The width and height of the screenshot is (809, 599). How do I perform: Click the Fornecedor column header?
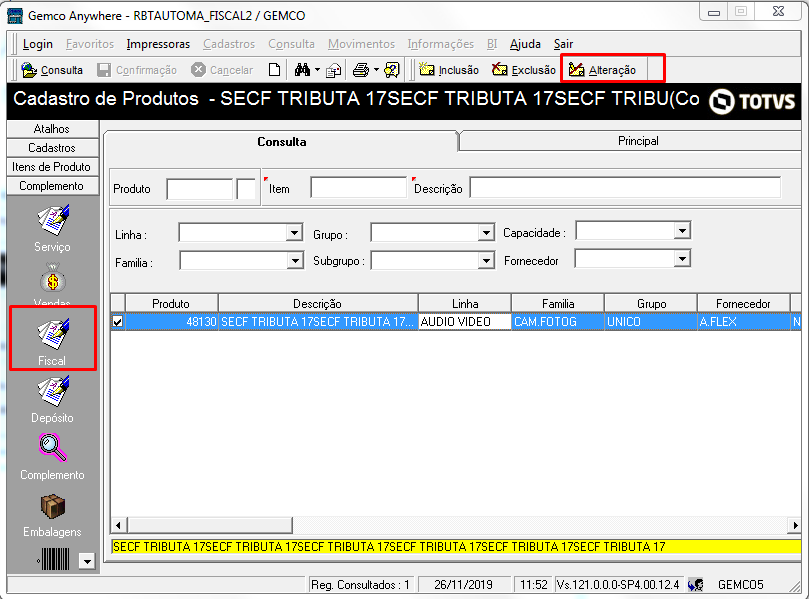tap(743, 304)
